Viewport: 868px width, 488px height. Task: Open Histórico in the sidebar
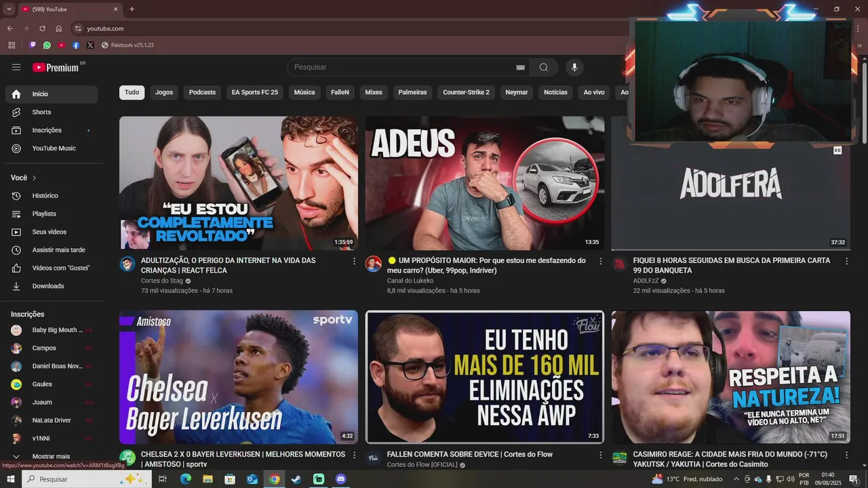tap(52, 196)
